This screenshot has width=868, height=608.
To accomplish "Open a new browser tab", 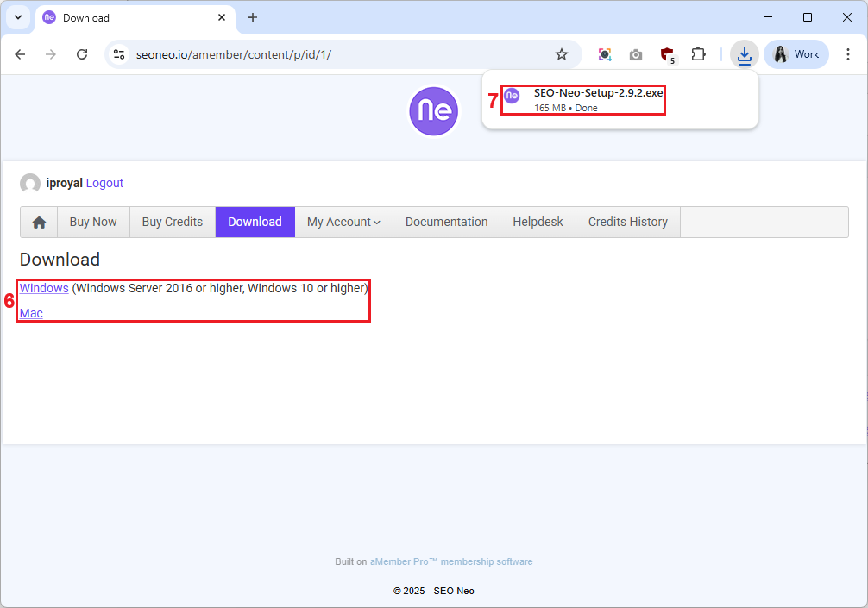I will (x=253, y=17).
